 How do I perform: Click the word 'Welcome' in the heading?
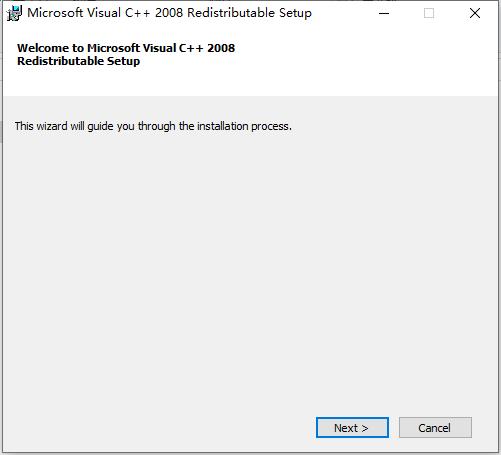pyautogui.click(x=43, y=48)
